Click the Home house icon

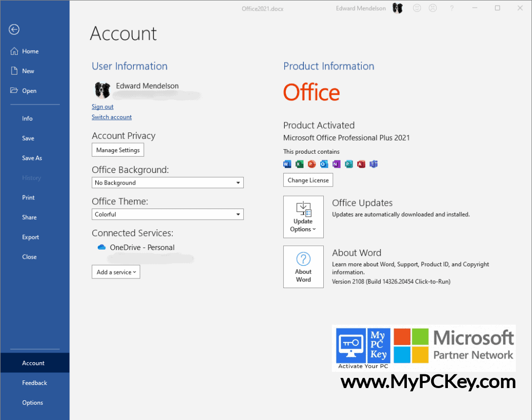point(14,51)
